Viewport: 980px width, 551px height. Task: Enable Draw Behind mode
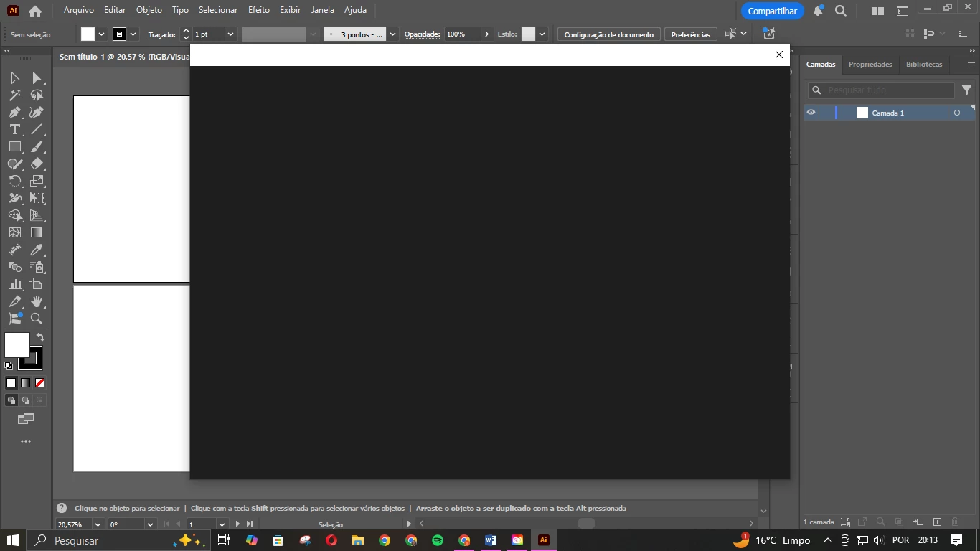(25, 400)
